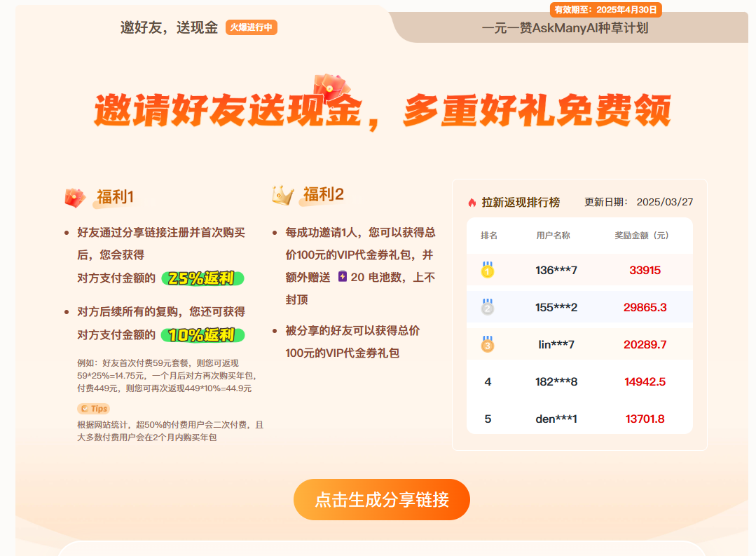Click the reward amount 14942.5
Viewport: 756px width, 556px height.
point(645,381)
